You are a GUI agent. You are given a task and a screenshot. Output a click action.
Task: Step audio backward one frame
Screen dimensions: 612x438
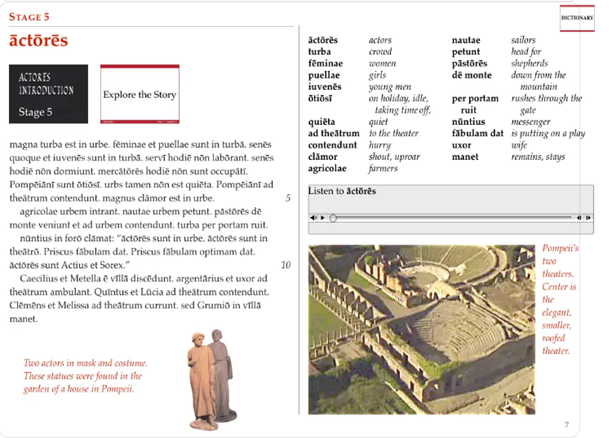[579, 218]
